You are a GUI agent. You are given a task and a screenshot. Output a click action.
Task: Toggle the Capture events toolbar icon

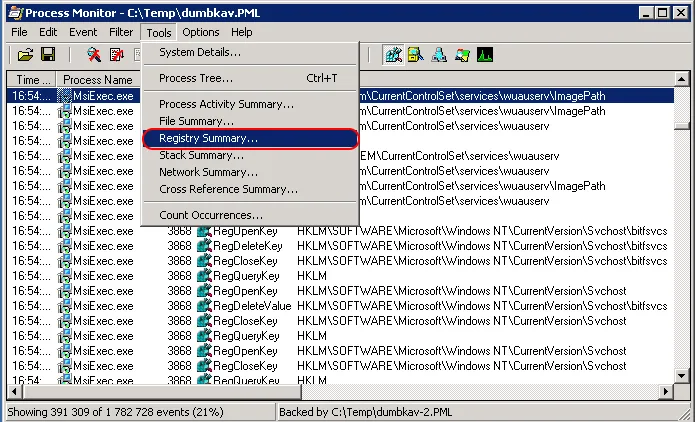click(x=94, y=54)
